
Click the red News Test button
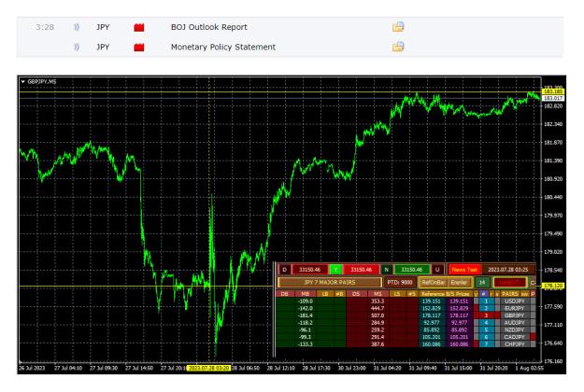pyautogui.click(x=464, y=270)
